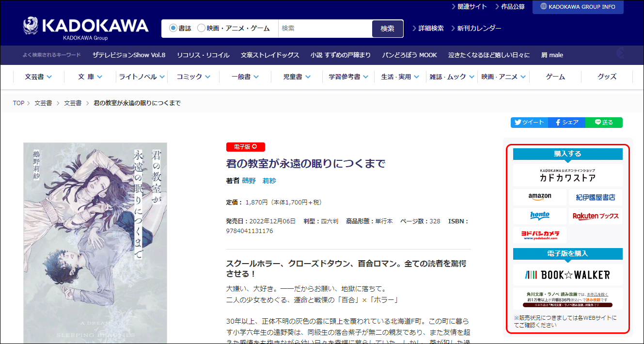Expand the 雑誌・ムック category dropdown
Screen dimensions: 644x344
(x=452, y=77)
